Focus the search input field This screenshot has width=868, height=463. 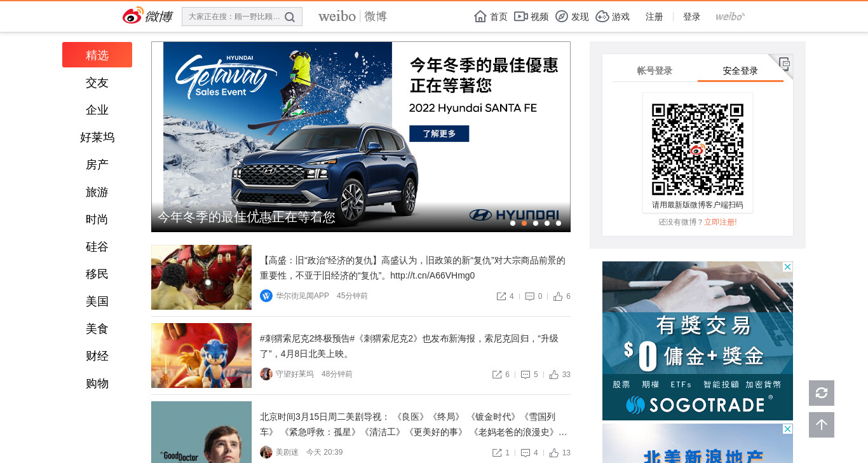point(234,17)
